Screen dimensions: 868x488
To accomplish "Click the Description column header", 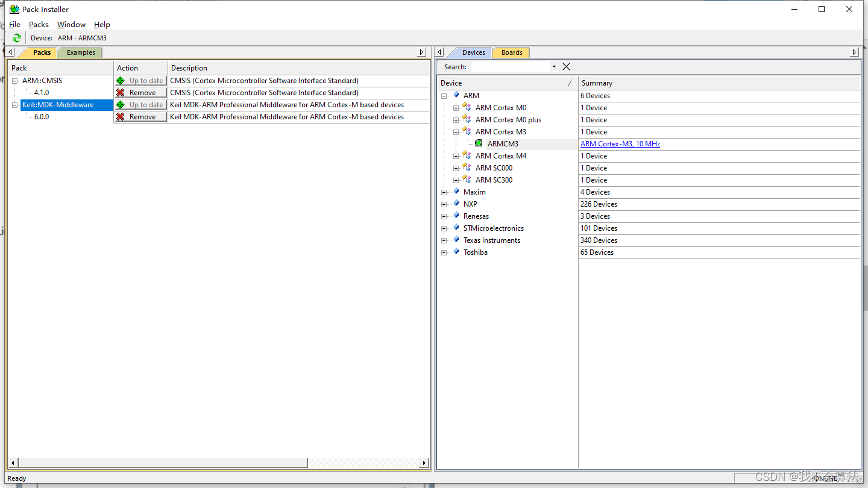I will tap(298, 68).
